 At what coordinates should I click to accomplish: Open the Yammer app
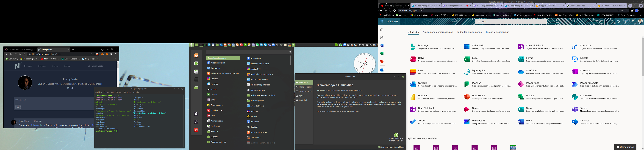595,122
